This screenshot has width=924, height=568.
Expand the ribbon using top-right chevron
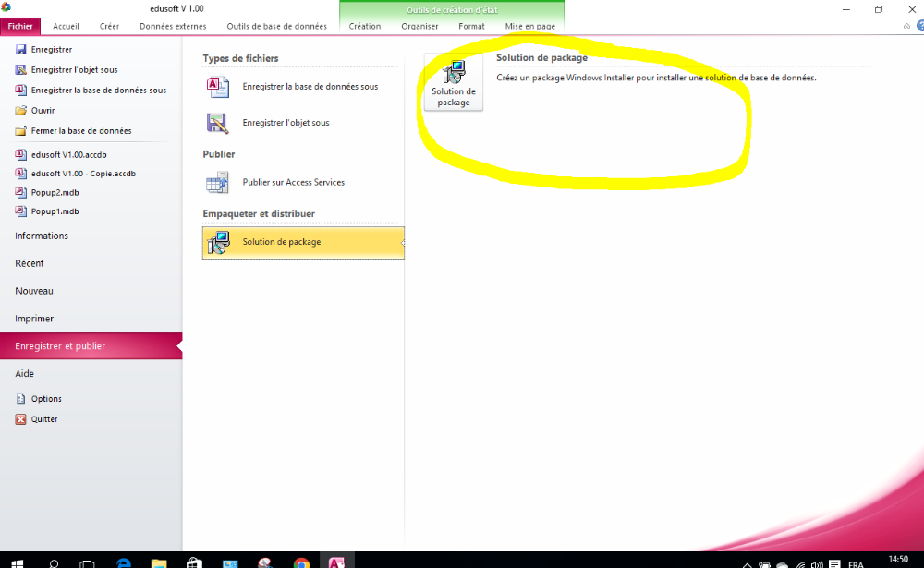click(906, 27)
